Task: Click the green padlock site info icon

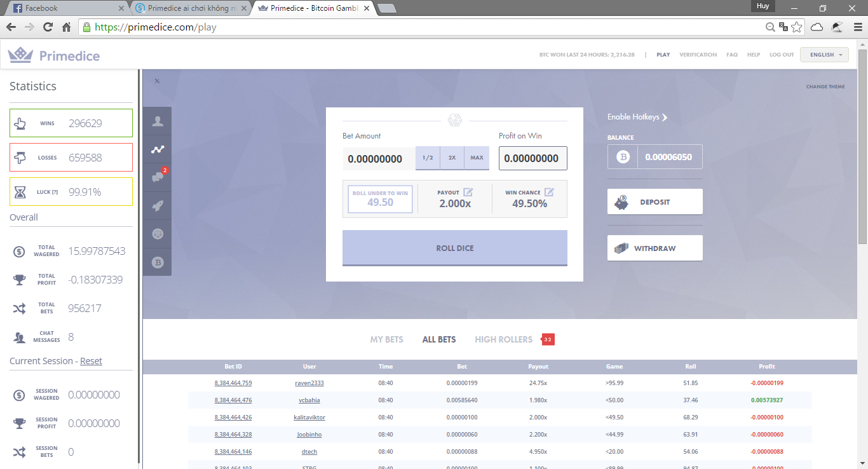Action: (86, 27)
